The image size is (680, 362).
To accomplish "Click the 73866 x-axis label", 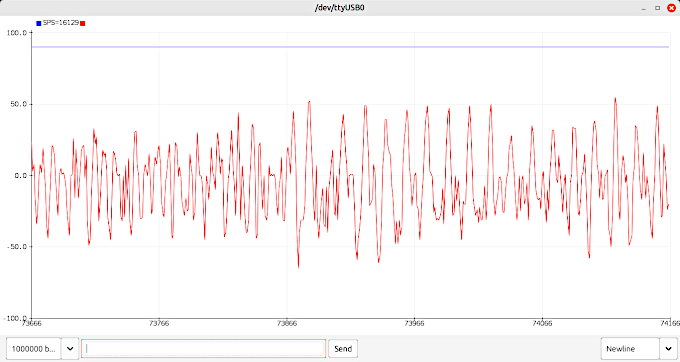I will [x=287, y=323].
